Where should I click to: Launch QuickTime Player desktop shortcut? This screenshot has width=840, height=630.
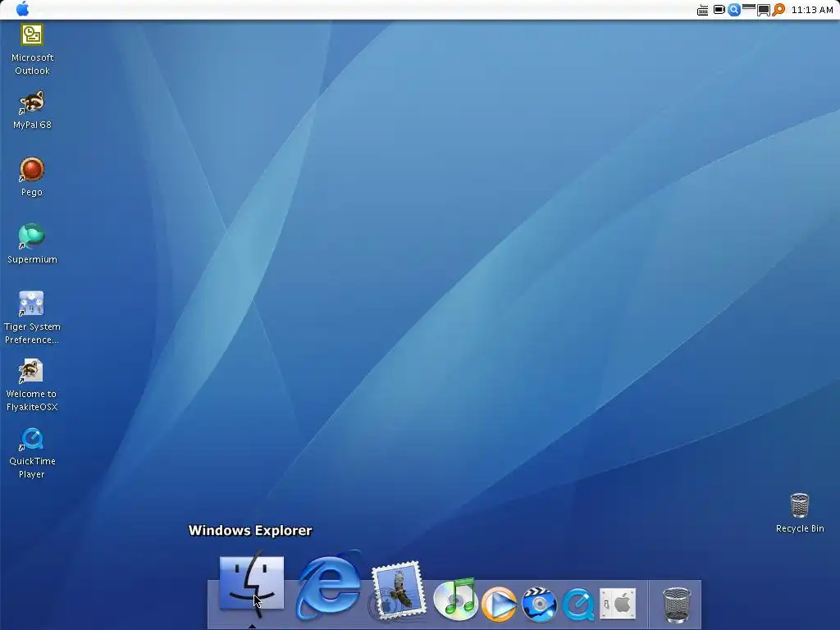click(x=32, y=453)
